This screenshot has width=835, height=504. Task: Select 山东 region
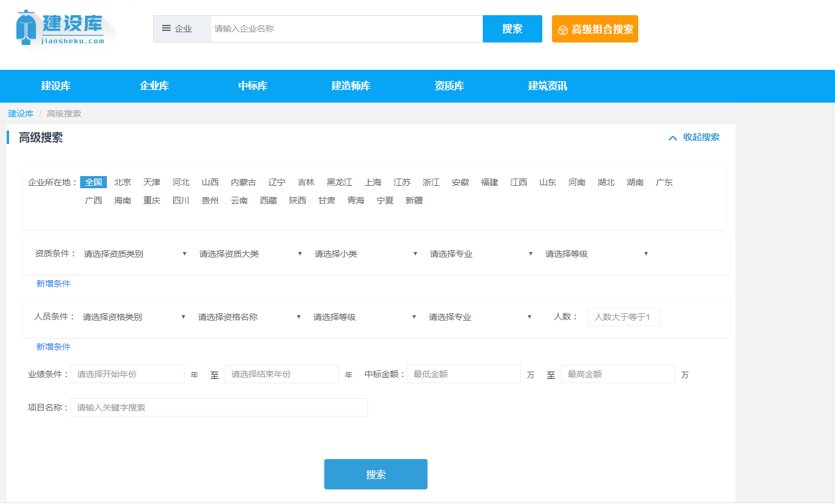[548, 182]
